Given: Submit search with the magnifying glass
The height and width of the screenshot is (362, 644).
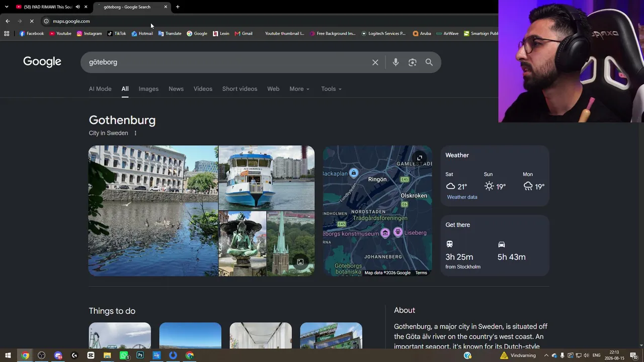Looking at the screenshot, I should pyautogui.click(x=429, y=62).
